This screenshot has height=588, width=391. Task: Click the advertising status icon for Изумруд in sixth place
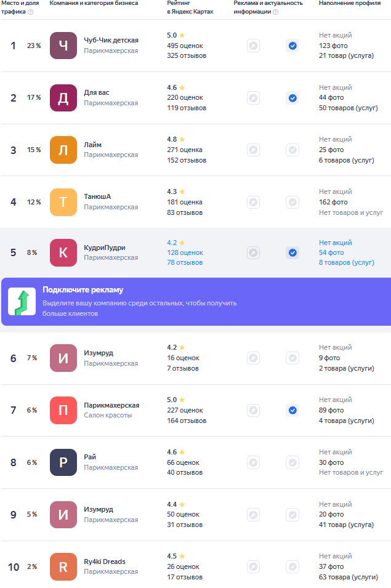pos(253,358)
